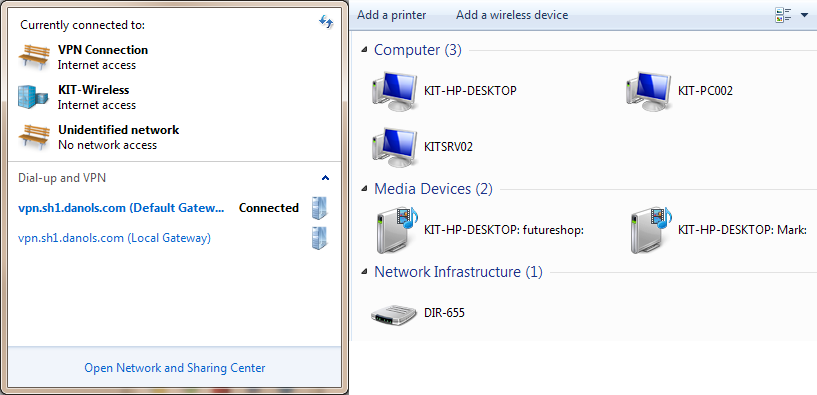Click the KIT-Wireless network name
The image size is (817, 395).
click(94, 90)
